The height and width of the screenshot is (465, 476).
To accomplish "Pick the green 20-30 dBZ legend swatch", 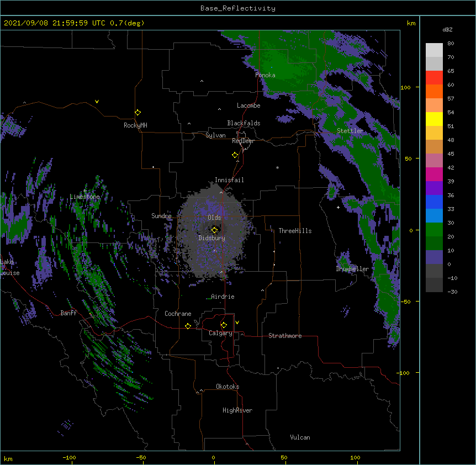I will (434, 230).
